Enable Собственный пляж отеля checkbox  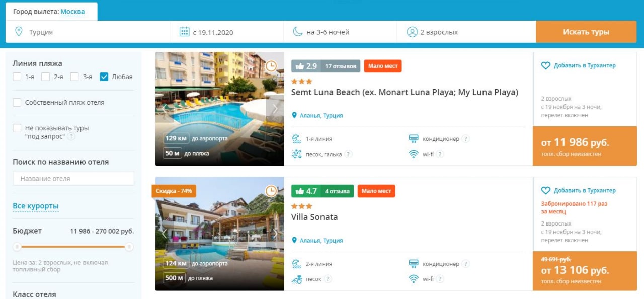[x=17, y=102]
